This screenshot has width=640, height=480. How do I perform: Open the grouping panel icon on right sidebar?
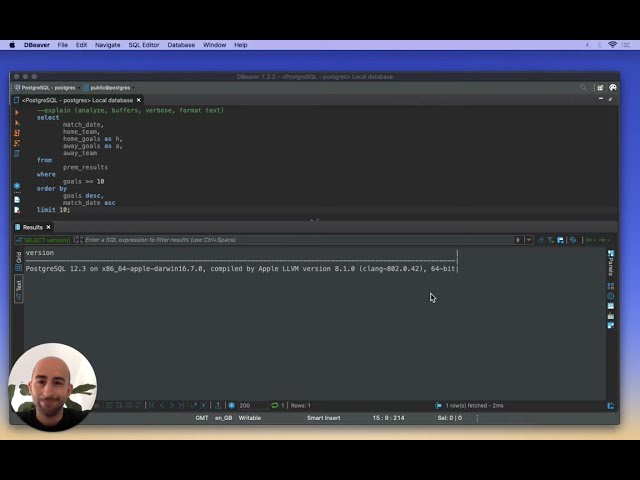[x=611, y=286]
